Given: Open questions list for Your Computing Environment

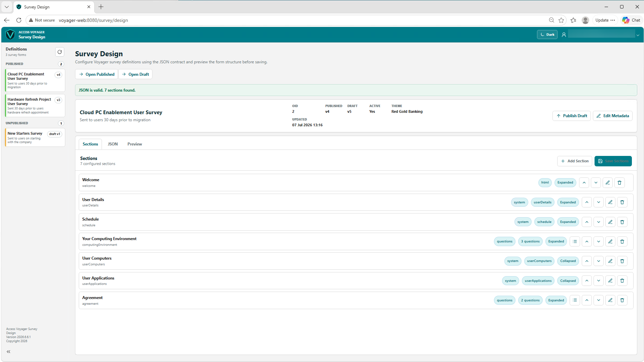Looking at the screenshot, I should point(575,241).
